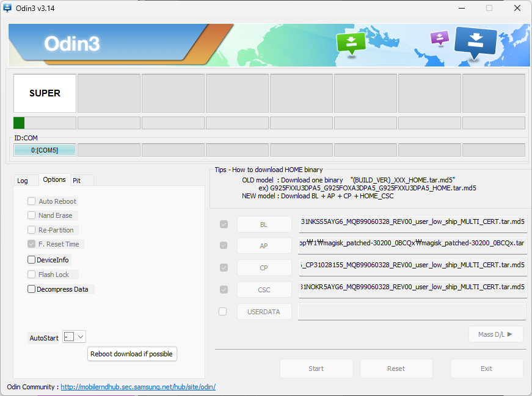Toggle the F. Reset Time checkbox
Image resolution: width=532 pixels, height=396 pixels.
pyautogui.click(x=32, y=244)
